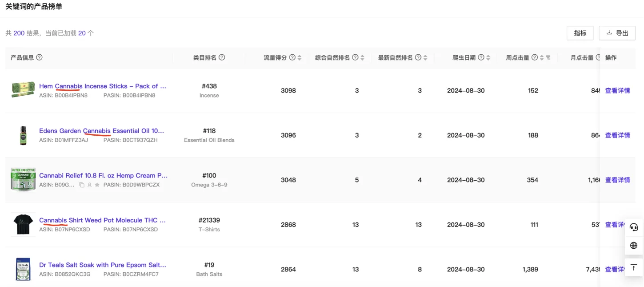644x287 pixels.
Task: Open Edens Garden Cannabis Essential Oil link
Action: (102, 130)
